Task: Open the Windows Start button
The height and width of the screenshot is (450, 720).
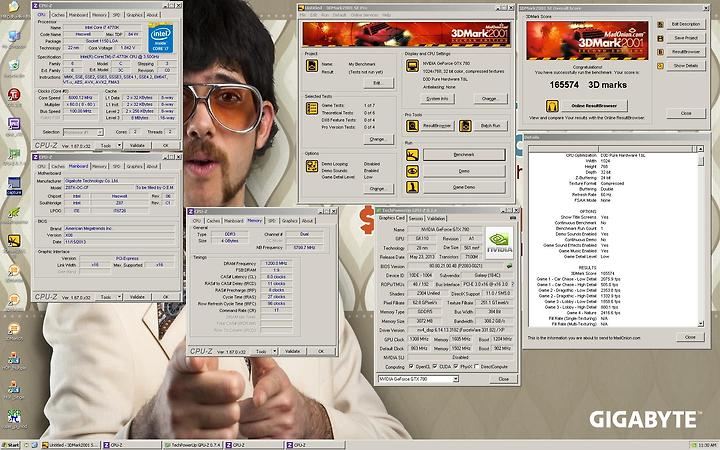Action: pos(11,445)
